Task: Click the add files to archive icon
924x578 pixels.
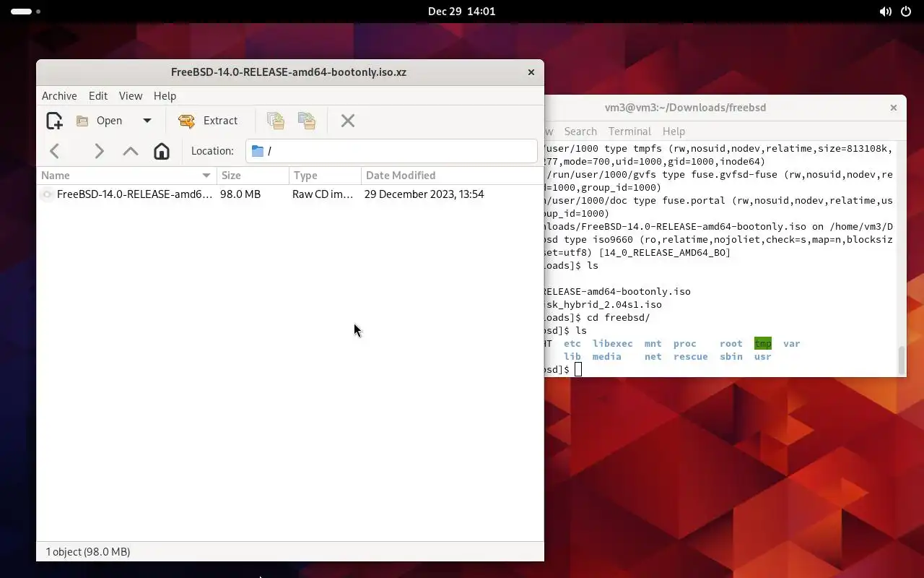Action: click(275, 121)
